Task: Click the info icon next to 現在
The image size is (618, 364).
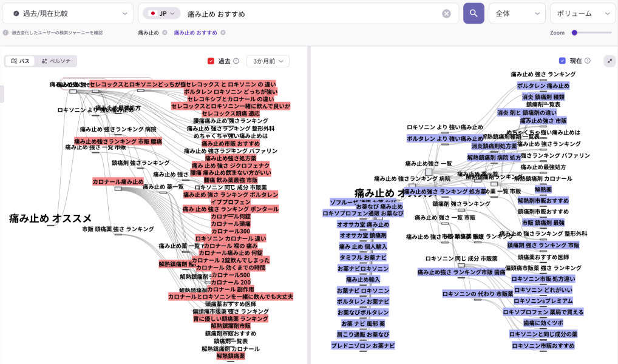Action: pos(587,61)
